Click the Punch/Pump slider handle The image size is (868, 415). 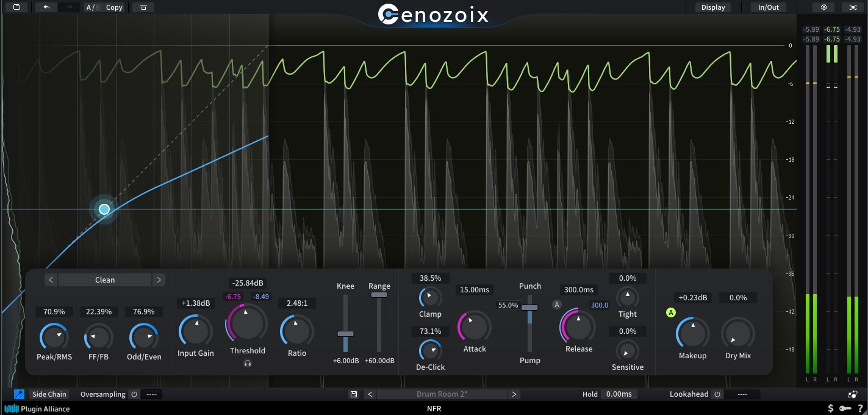(529, 307)
